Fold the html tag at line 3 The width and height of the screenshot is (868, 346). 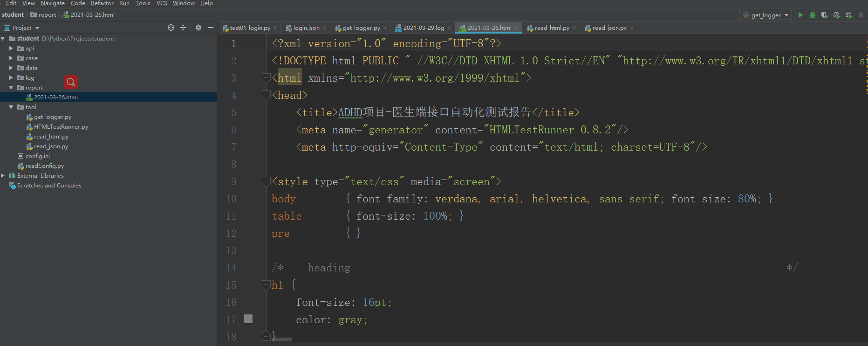pyautogui.click(x=266, y=78)
